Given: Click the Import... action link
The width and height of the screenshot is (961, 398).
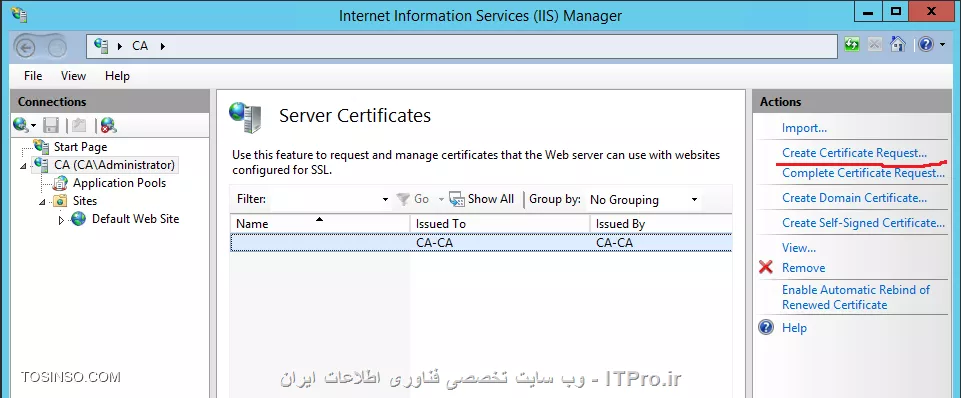Looking at the screenshot, I should [x=804, y=128].
